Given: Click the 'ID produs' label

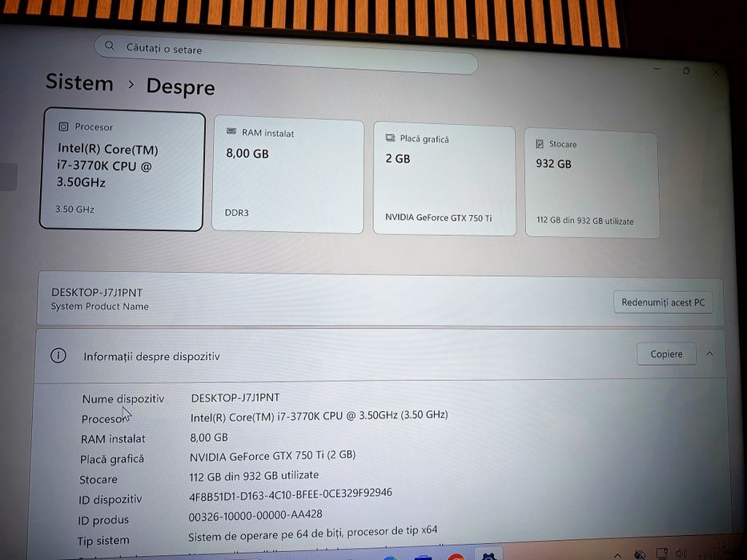Looking at the screenshot, I should point(103,520).
